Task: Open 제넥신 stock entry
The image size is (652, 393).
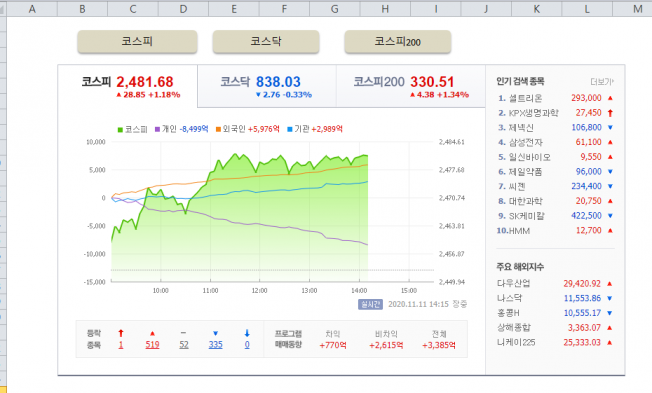Action: 521,128
